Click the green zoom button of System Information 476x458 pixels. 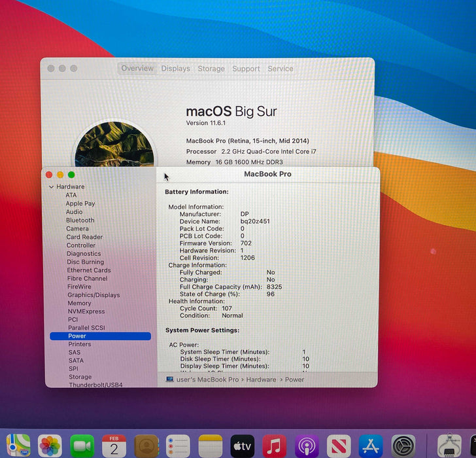tap(71, 175)
